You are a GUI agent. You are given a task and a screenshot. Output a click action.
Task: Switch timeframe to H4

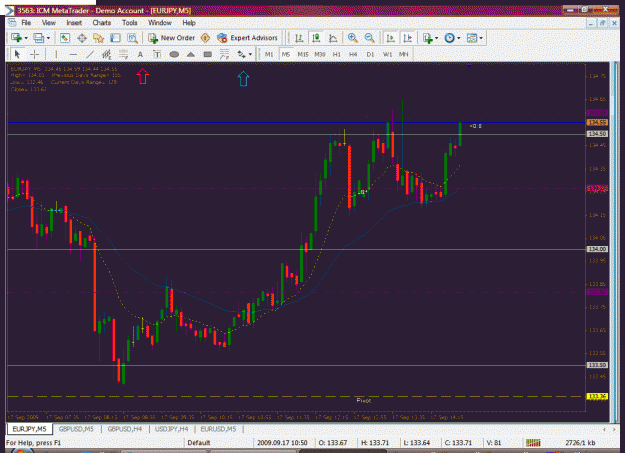click(x=353, y=54)
